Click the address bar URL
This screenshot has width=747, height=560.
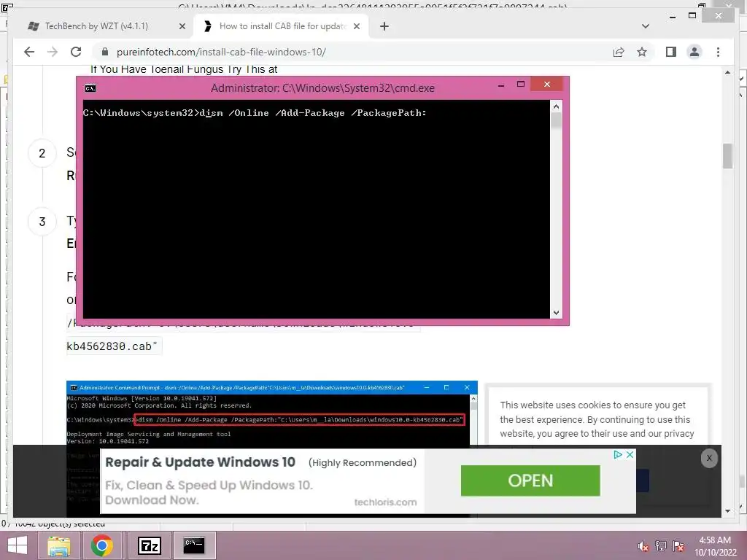pyautogui.click(x=221, y=52)
